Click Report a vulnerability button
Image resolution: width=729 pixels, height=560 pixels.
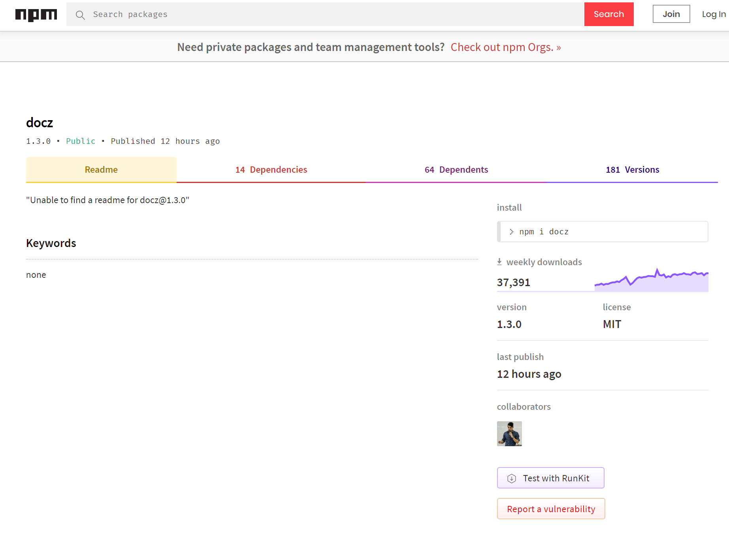pyautogui.click(x=551, y=509)
